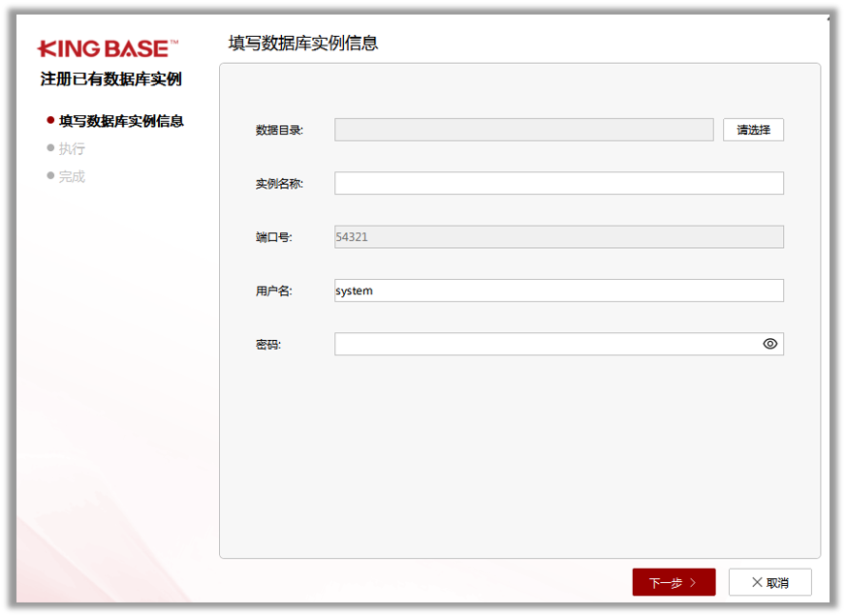Click the 端口号 field showing 54321

pyautogui.click(x=558, y=235)
